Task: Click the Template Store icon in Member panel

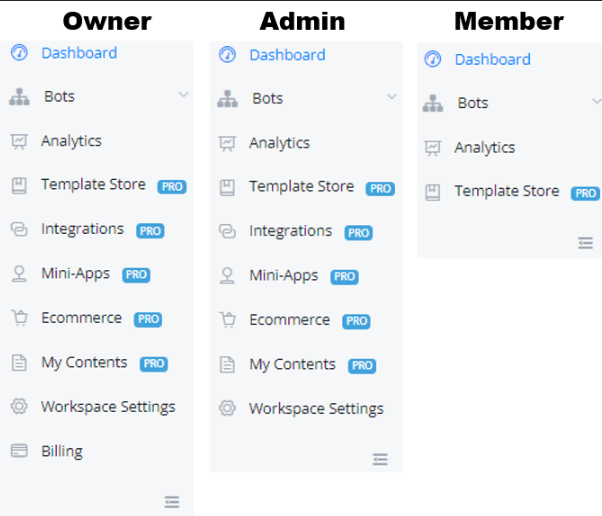Action: coord(432,192)
